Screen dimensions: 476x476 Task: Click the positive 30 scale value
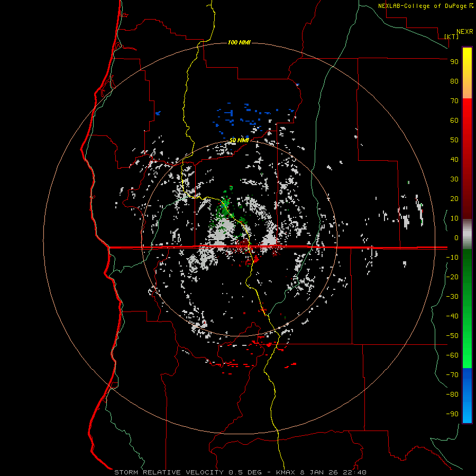pyautogui.click(x=454, y=179)
